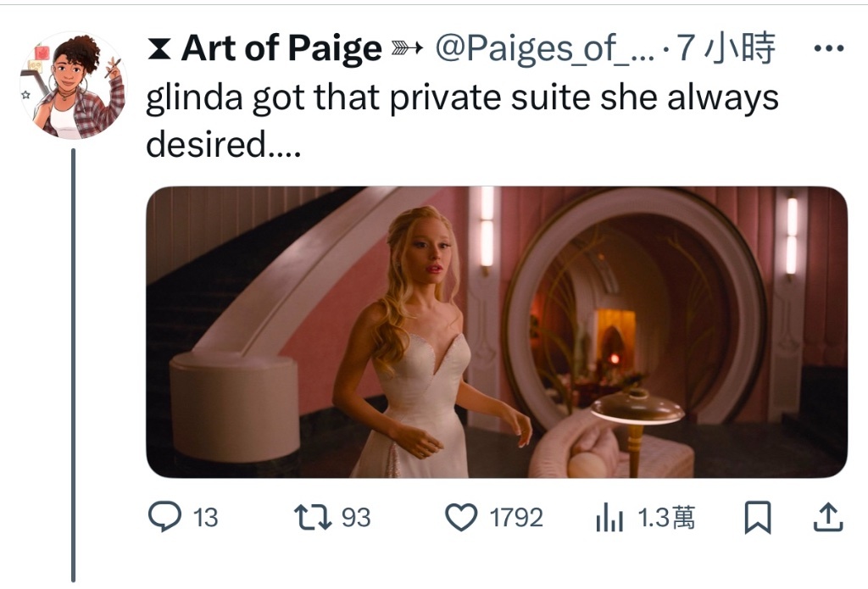Image resolution: width=868 pixels, height=589 pixels.
Task: Bookmark this tweet
Action: [757, 517]
